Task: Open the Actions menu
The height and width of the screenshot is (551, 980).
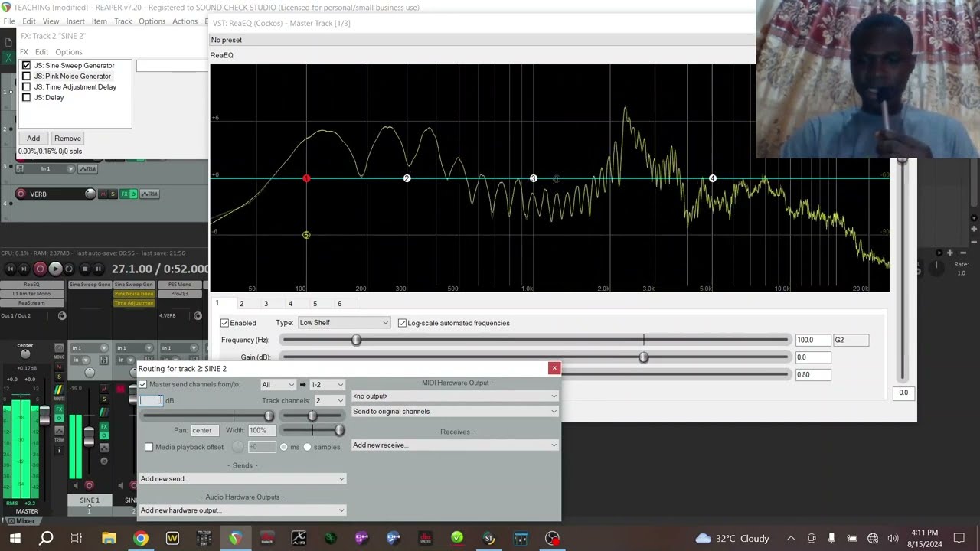Action: (185, 21)
